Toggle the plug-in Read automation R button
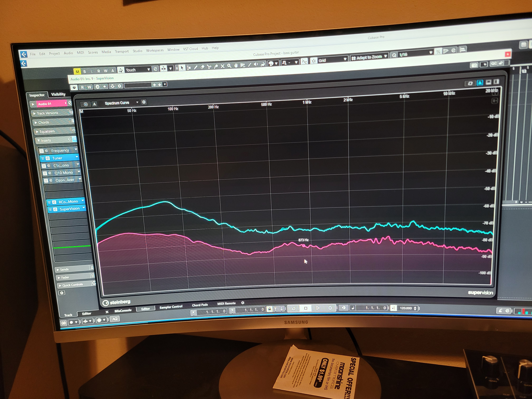The height and width of the screenshot is (399, 532). click(82, 87)
